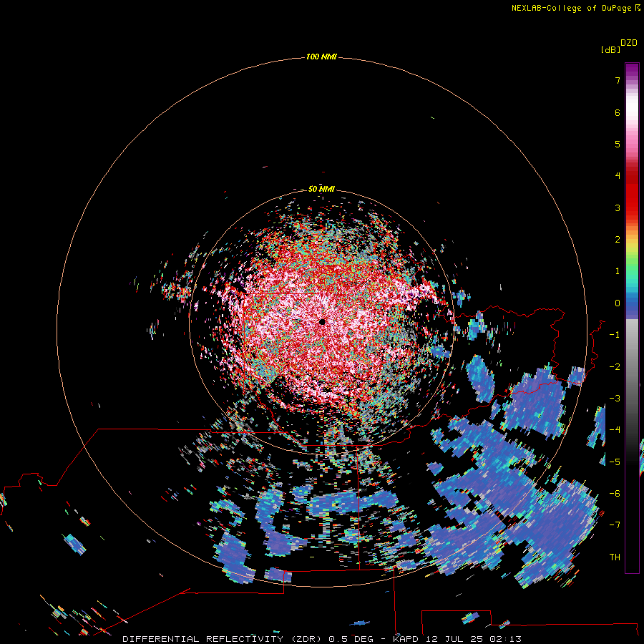Click the -7 dB scale value
Screen dimensions: 644x644
(x=615, y=525)
